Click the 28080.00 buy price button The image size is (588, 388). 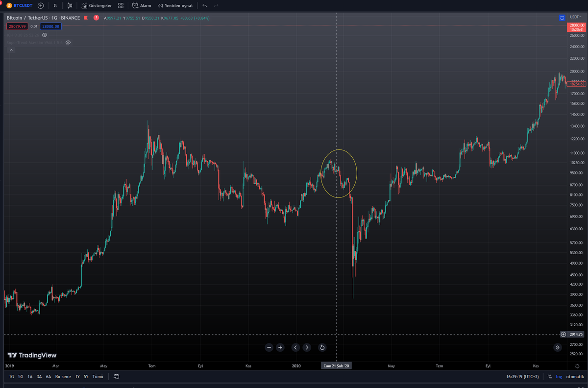coord(50,26)
